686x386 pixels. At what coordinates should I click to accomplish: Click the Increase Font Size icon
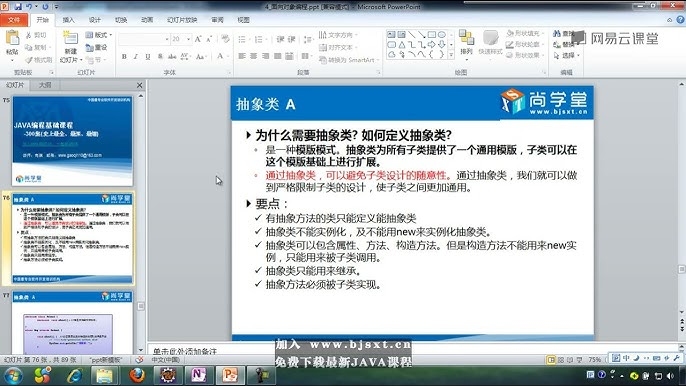[x=198, y=39]
